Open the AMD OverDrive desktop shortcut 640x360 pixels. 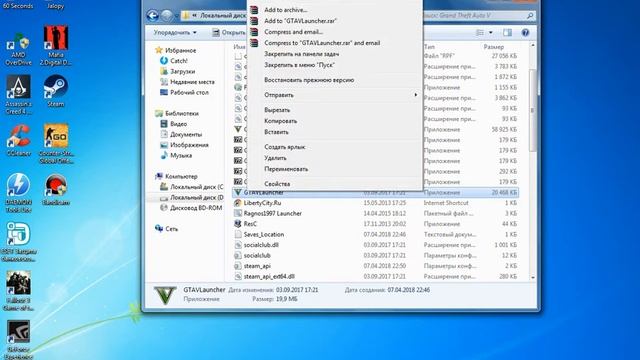(x=18, y=49)
